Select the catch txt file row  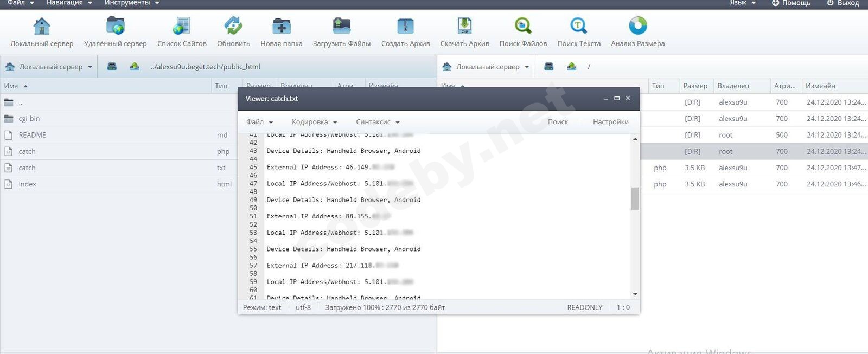pyautogui.click(x=119, y=168)
